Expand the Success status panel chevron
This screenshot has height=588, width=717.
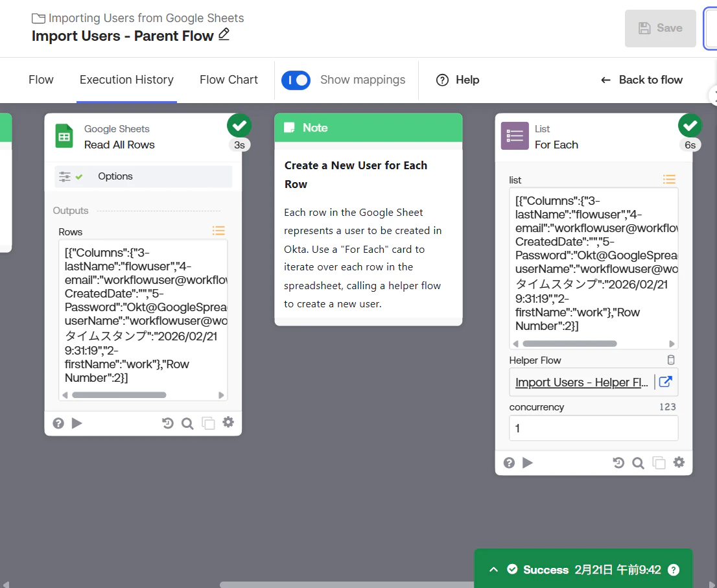pos(494,570)
